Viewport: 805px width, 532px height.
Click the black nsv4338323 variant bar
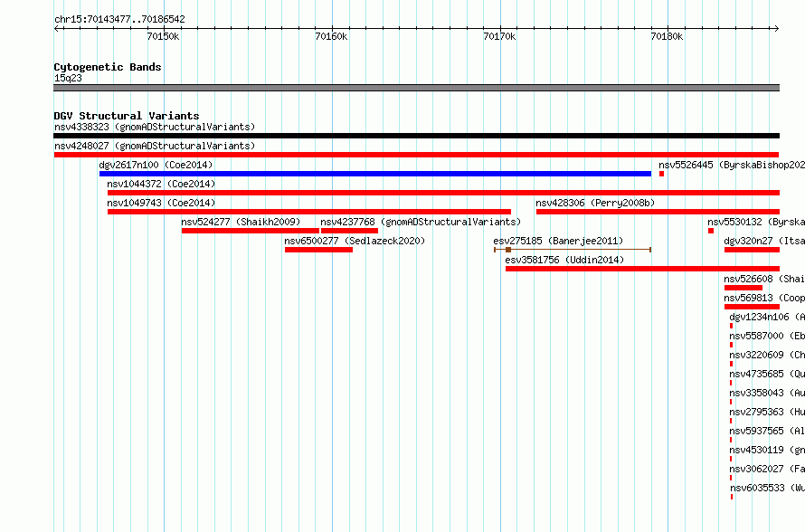tap(416, 136)
